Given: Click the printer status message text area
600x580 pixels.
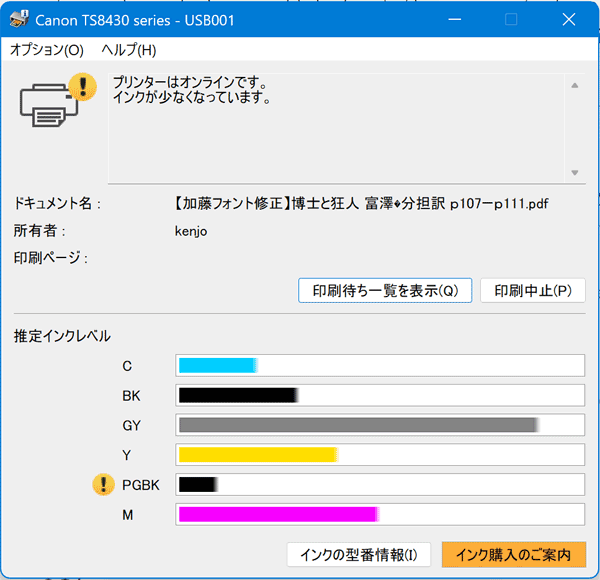Looking at the screenshot, I should click(335, 125).
